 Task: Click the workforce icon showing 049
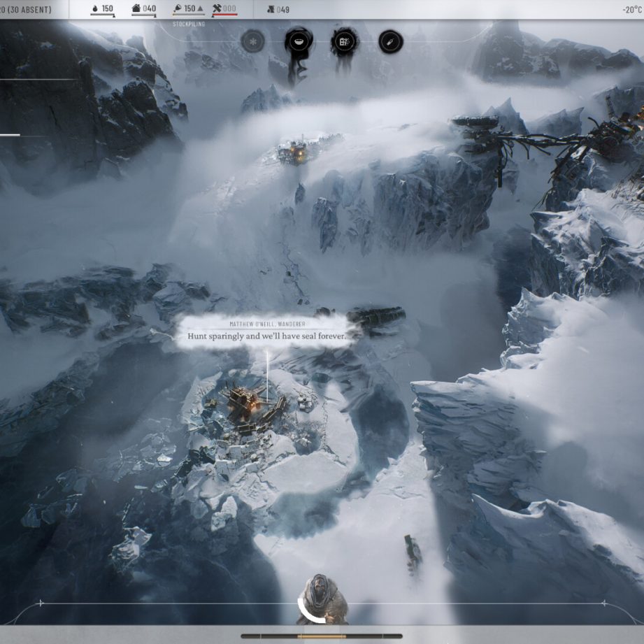(x=271, y=9)
